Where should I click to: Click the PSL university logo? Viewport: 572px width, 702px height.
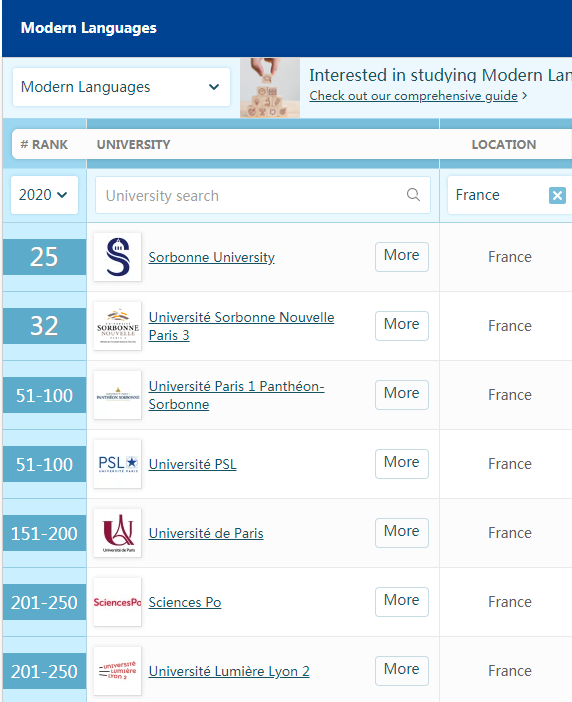coord(118,464)
